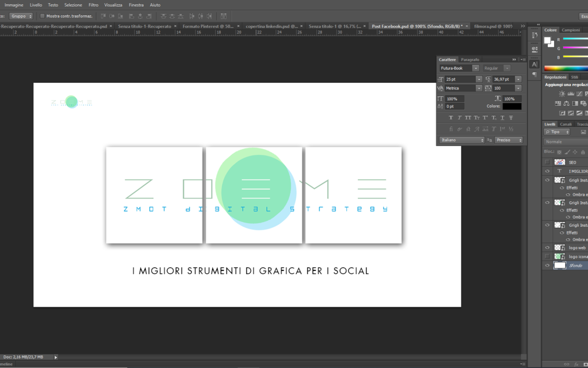Viewport: 588px width, 368px height.
Task: Open the tracking 100 dropdown
Action: click(x=518, y=88)
